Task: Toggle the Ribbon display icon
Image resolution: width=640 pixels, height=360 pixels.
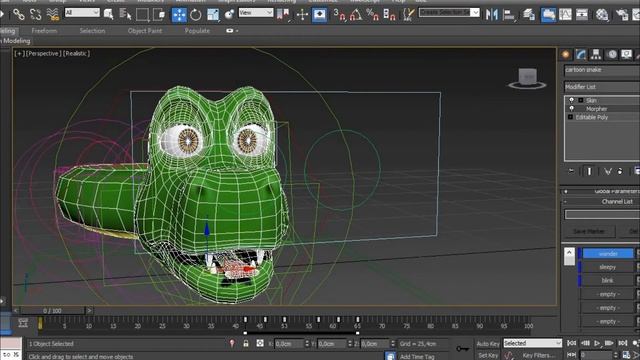Action: click(548, 15)
